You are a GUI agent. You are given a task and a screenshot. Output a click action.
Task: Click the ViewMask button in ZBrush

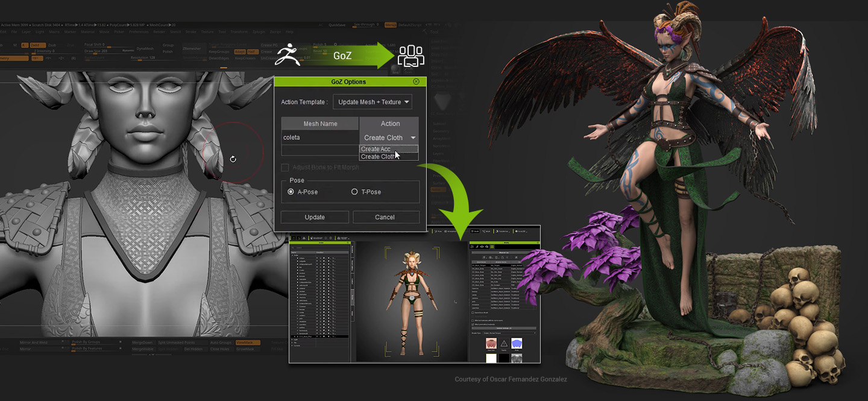tap(248, 343)
